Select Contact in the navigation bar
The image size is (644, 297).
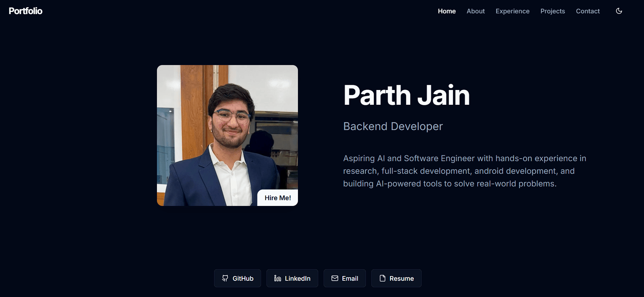588,11
